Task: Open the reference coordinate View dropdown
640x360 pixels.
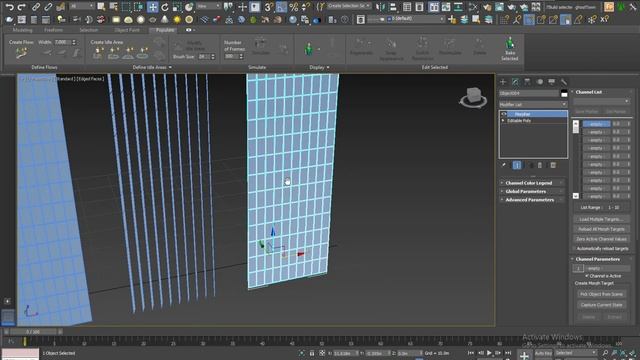Action: [x=209, y=6]
